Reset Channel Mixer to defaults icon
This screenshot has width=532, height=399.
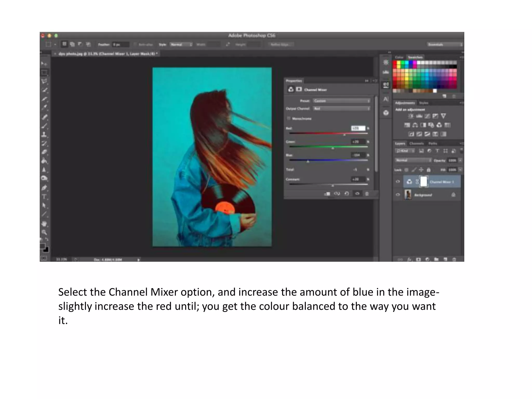pyautogui.click(x=347, y=194)
